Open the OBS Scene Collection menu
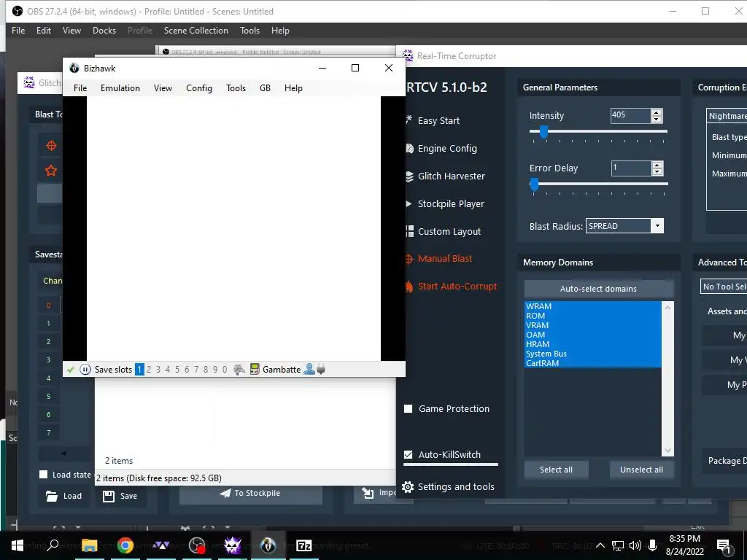This screenshot has width=747, height=560. point(196,31)
